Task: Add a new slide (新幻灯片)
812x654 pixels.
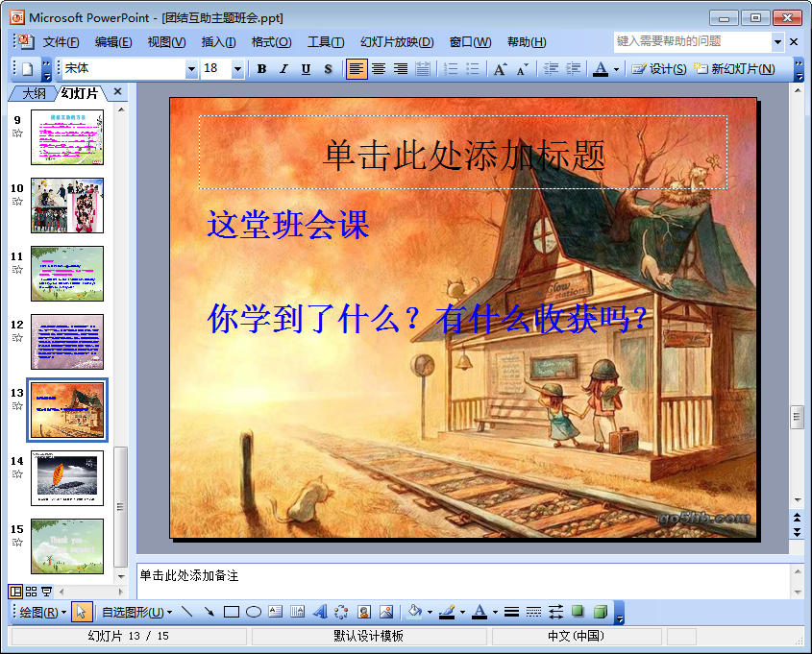Action: coord(734,69)
